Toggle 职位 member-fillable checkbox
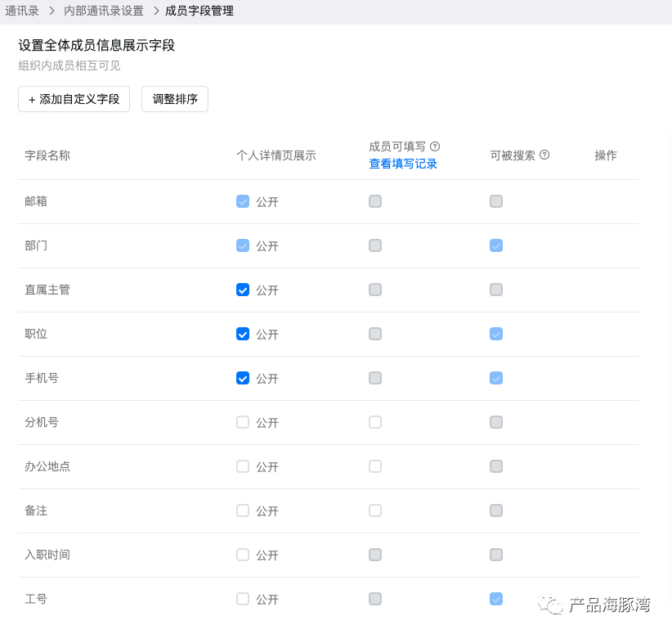672x634 pixels. click(x=375, y=334)
